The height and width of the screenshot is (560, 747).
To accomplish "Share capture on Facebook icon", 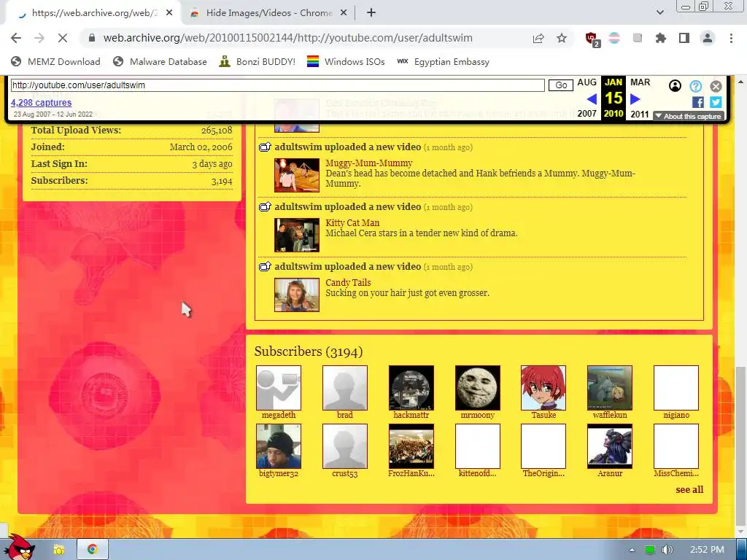I will pyautogui.click(x=698, y=102).
